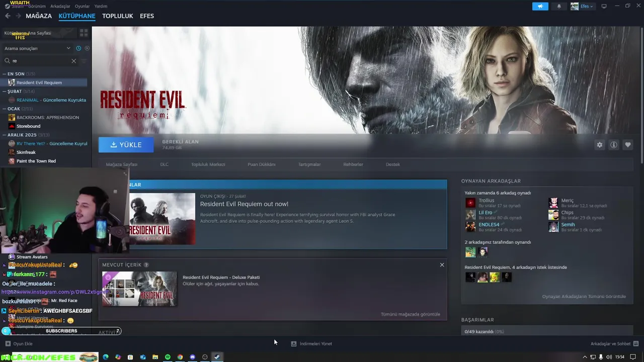Screen dimensions: 644x362
Task: Clear the library search text
Action: point(73,61)
